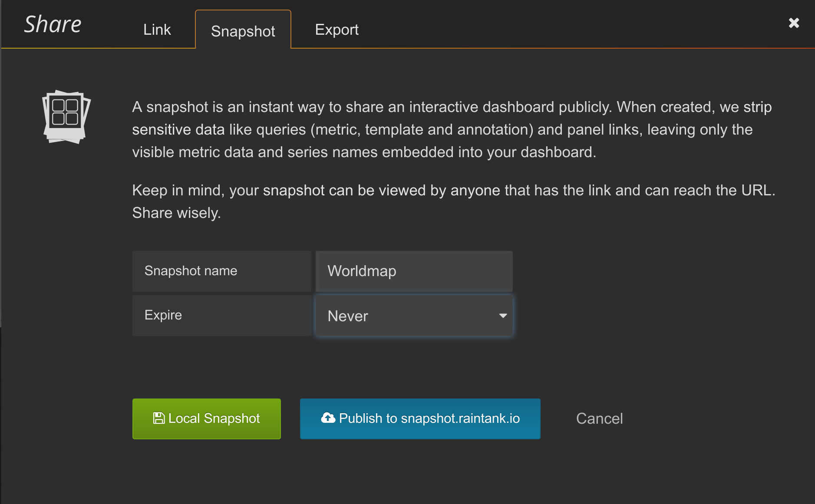Select the Snapshot tab
815x504 pixels.
[x=243, y=31]
